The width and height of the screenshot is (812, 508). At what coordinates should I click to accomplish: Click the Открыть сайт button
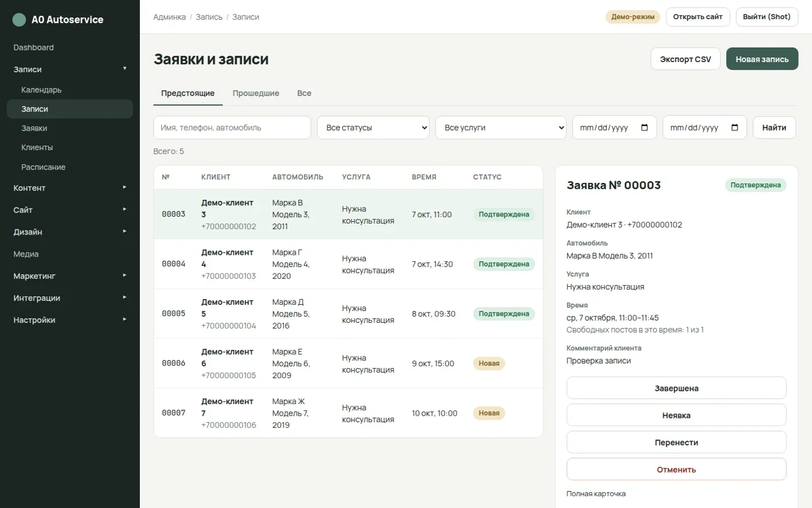pyautogui.click(x=698, y=17)
